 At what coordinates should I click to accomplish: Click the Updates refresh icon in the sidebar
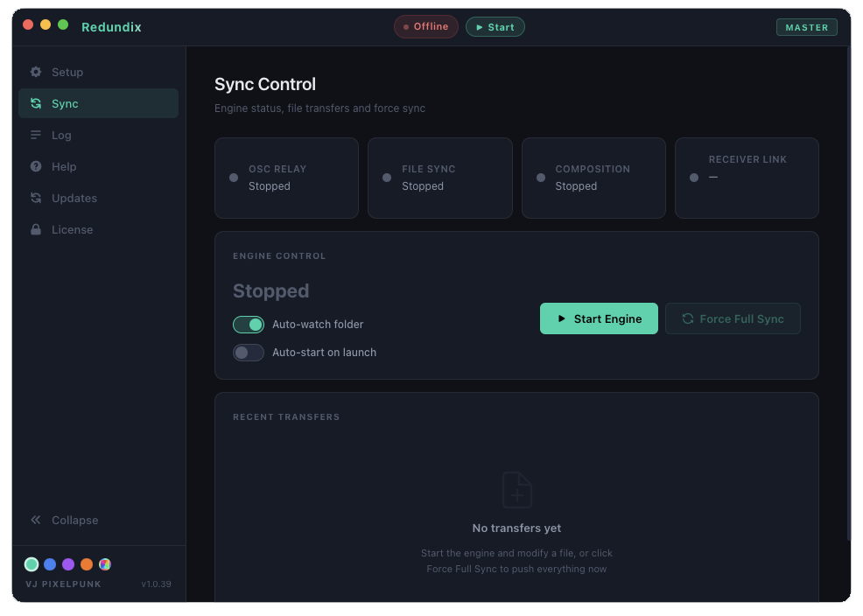coord(36,198)
